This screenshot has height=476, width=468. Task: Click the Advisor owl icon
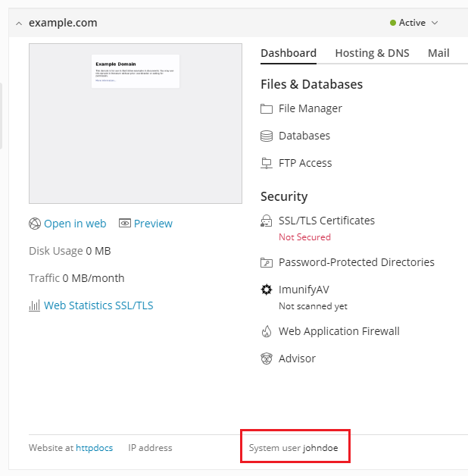pyautogui.click(x=266, y=359)
